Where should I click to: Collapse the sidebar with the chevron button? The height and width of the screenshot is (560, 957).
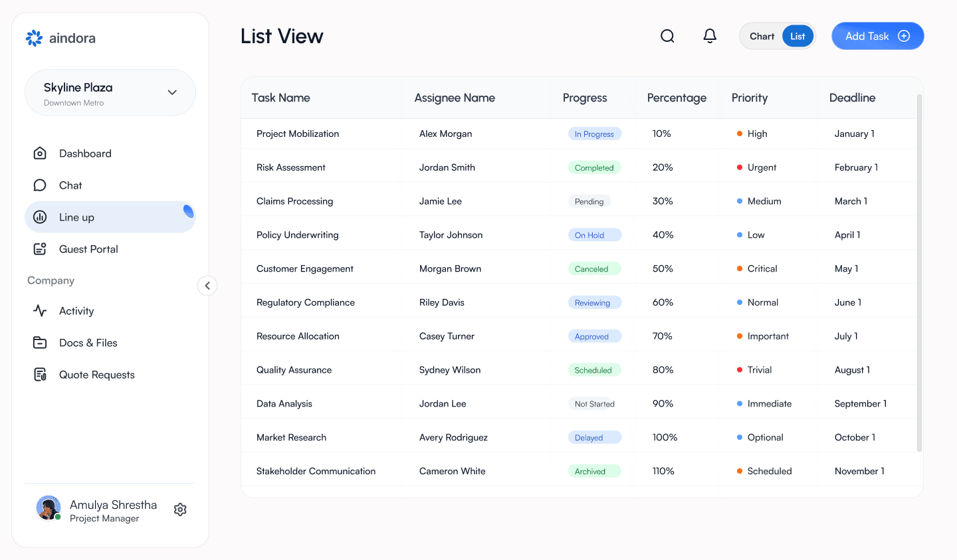pos(207,286)
